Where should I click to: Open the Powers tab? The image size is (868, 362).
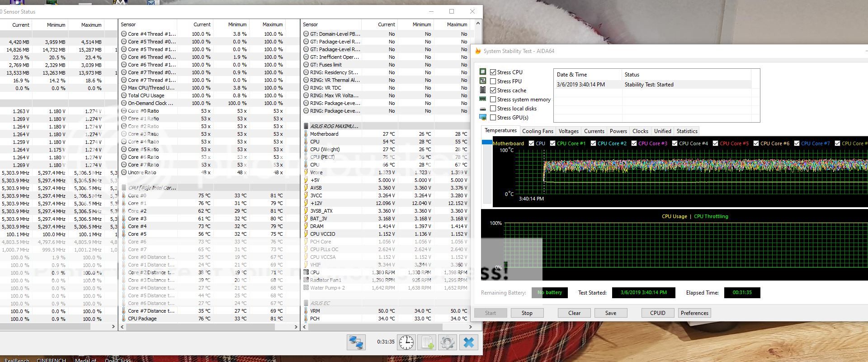point(618,131)
